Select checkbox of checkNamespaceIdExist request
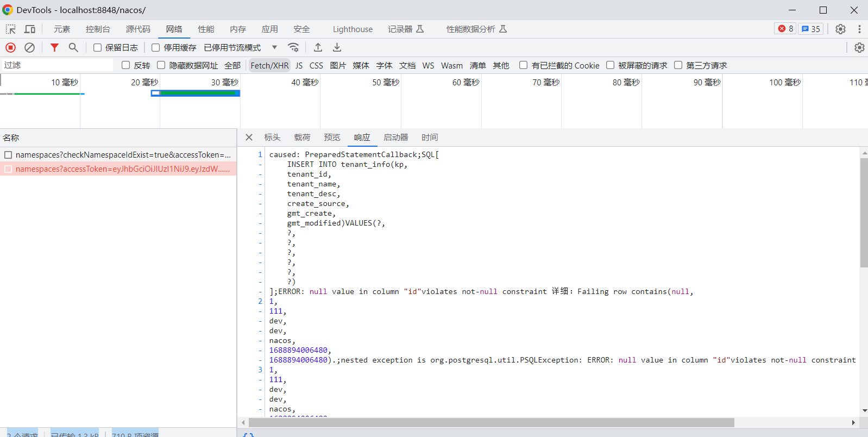868x437 pixels. coord(8,155)
